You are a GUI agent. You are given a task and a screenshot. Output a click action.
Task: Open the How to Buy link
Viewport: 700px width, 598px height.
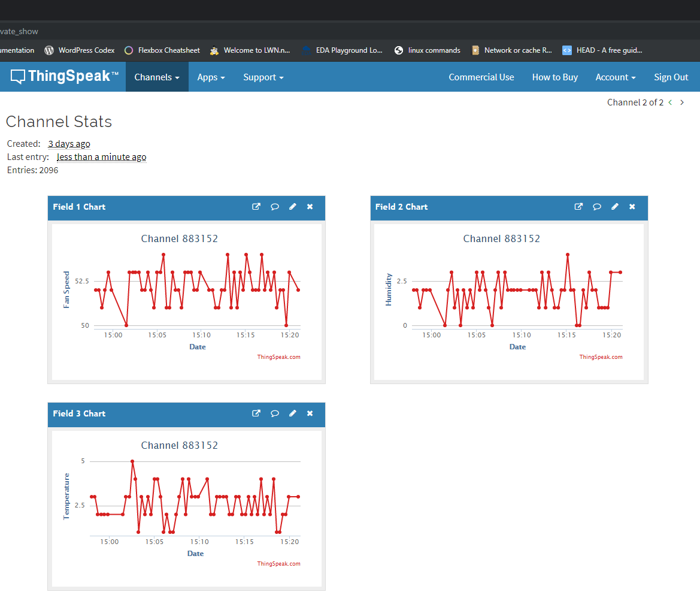(555, 77)
